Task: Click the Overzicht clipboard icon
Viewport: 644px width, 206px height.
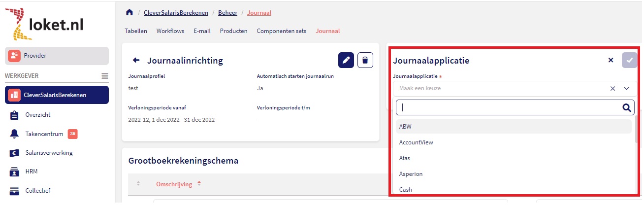Action: click(14, 115)
